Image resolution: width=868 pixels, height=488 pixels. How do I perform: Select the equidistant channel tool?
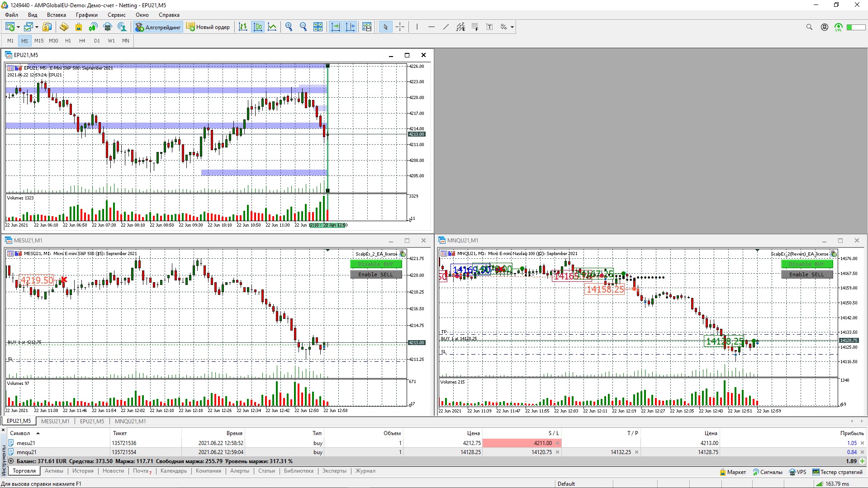(460, 27)
